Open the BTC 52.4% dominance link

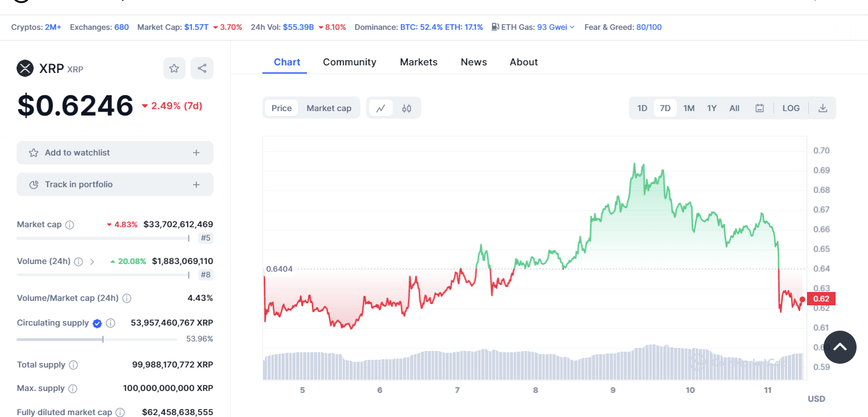click(x=421, y=27)
